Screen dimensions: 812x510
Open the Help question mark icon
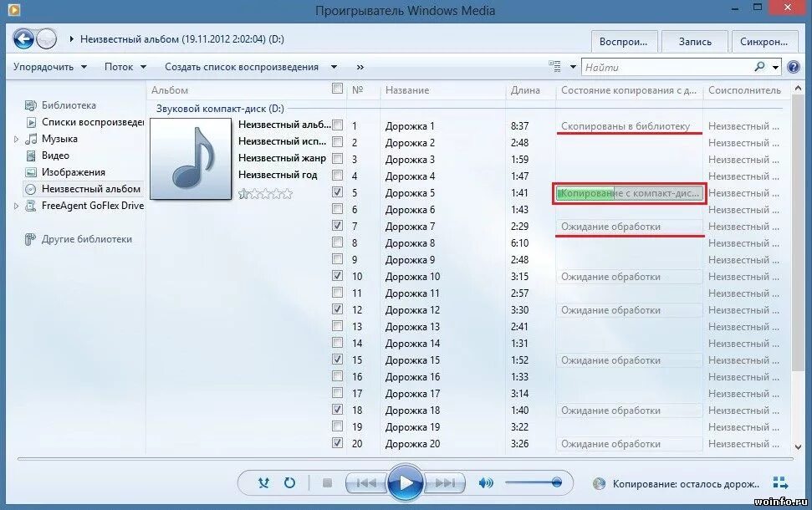point(794,67)
